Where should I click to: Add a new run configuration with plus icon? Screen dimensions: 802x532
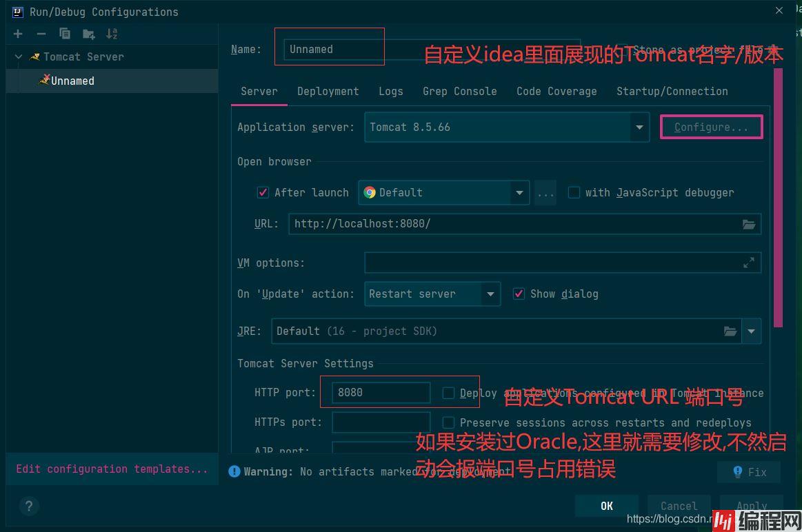click(x=18, y=33)
